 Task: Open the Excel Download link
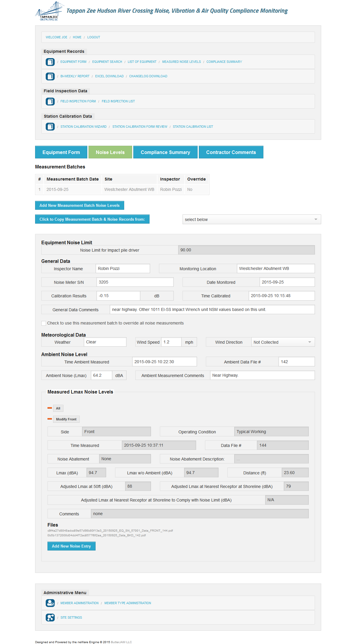click(x=109, y=76)
